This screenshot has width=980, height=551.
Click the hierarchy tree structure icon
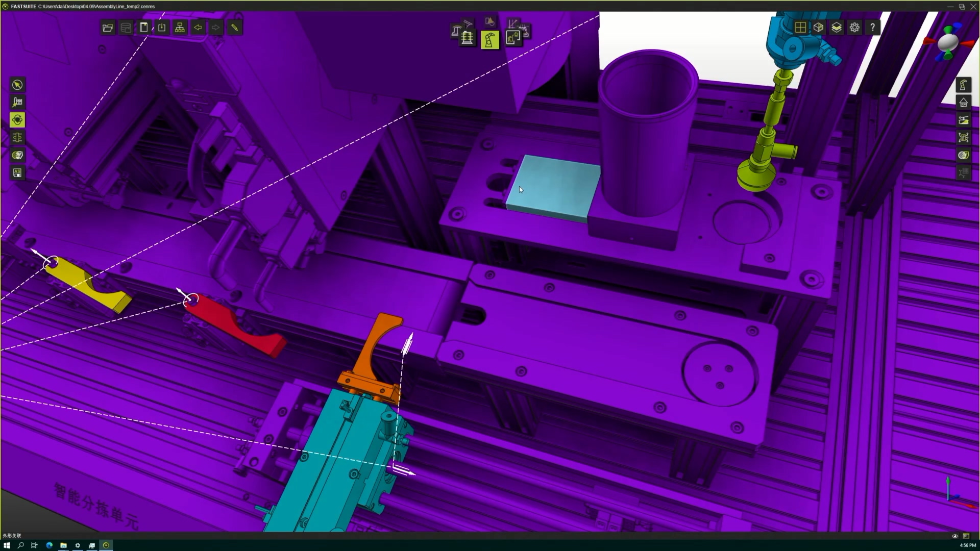[x=180, y=28]
